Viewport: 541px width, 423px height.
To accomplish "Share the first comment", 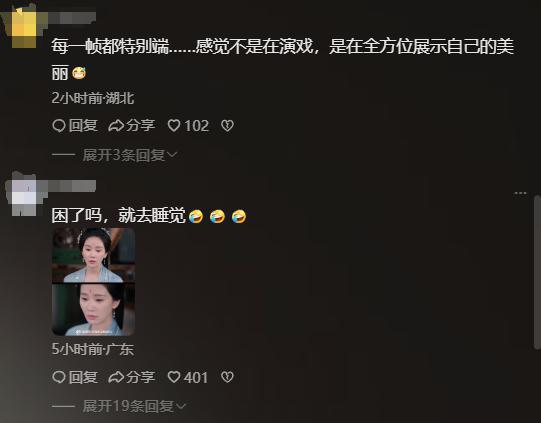I will coord(131,126).
